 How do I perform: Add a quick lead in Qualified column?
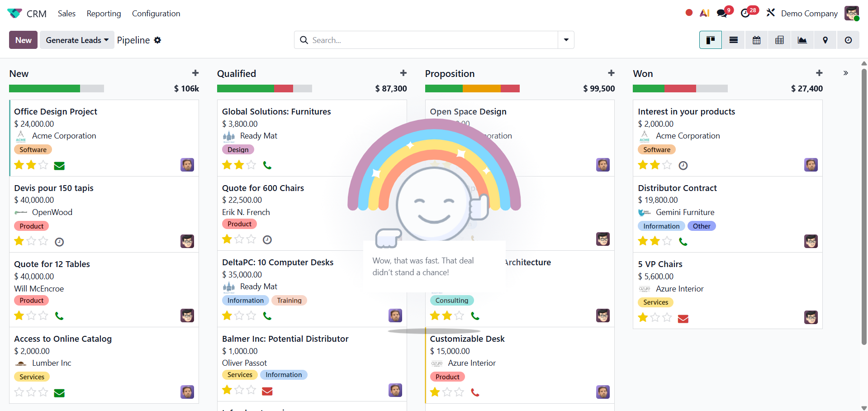tap(403, 73)
